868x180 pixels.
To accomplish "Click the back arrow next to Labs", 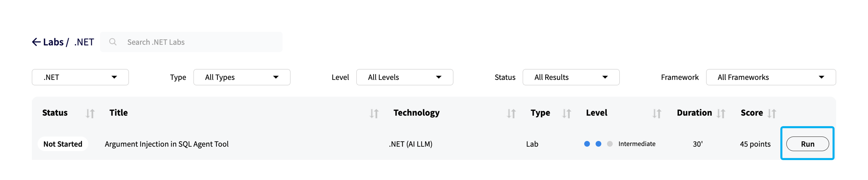I will point(36,42).
